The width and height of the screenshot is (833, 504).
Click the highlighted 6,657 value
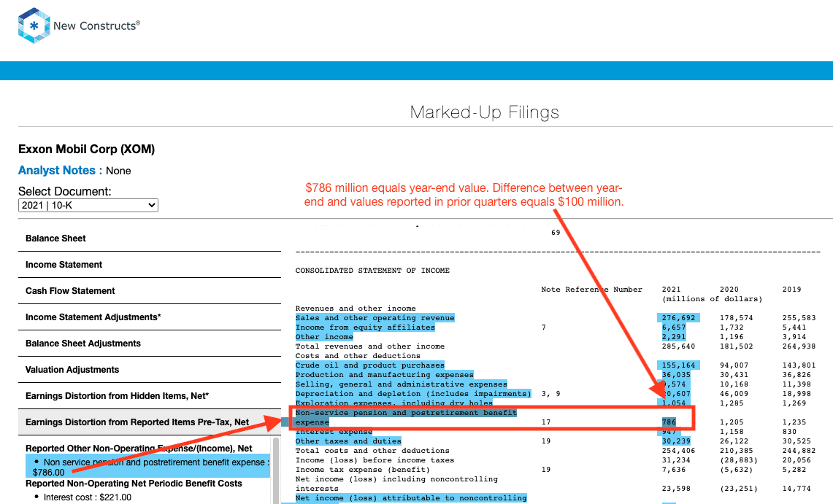pos(674,327)
